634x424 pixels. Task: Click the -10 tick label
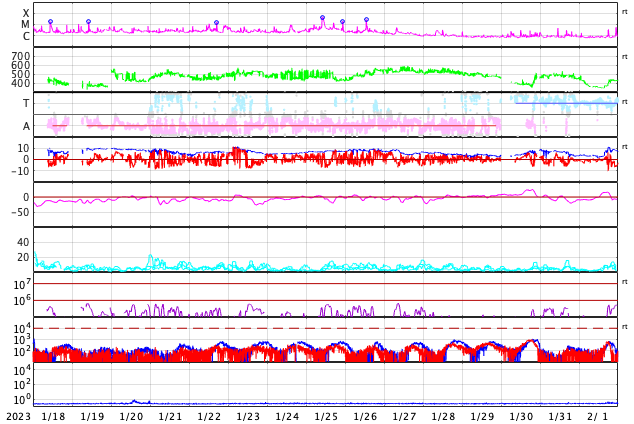coord(20,171)
